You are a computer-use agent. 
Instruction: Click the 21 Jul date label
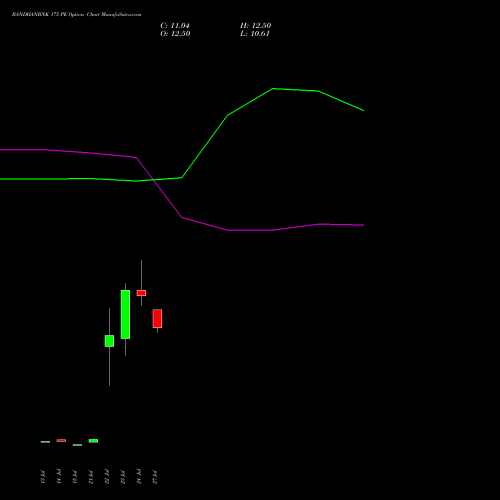[91, 477]
